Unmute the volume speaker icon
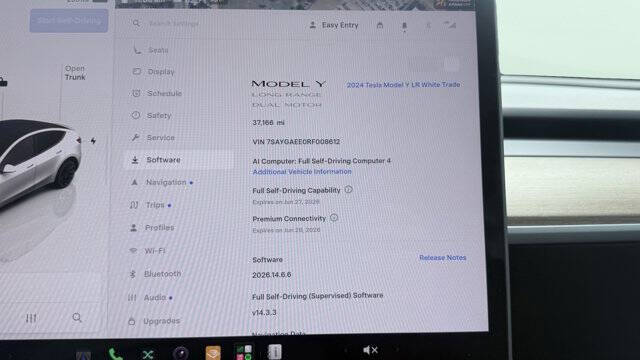 click(x=370, y=350)
